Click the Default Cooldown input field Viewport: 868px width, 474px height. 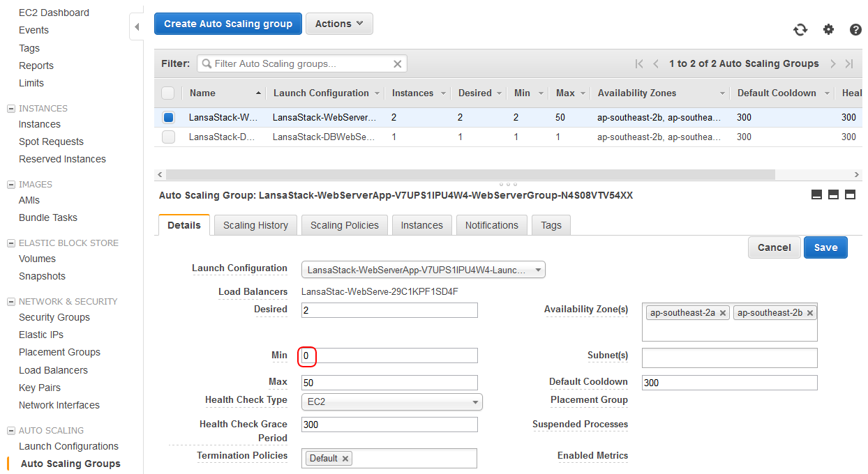(x=729, y=383)
